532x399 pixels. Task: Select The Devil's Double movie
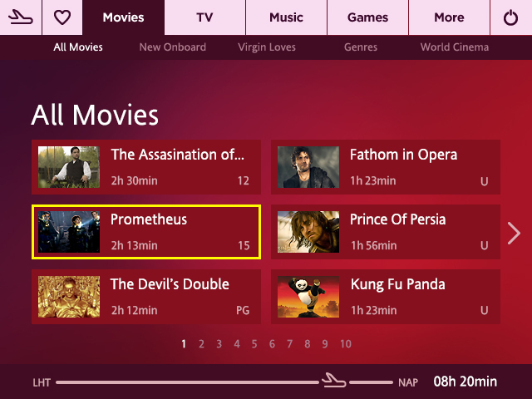146,297
